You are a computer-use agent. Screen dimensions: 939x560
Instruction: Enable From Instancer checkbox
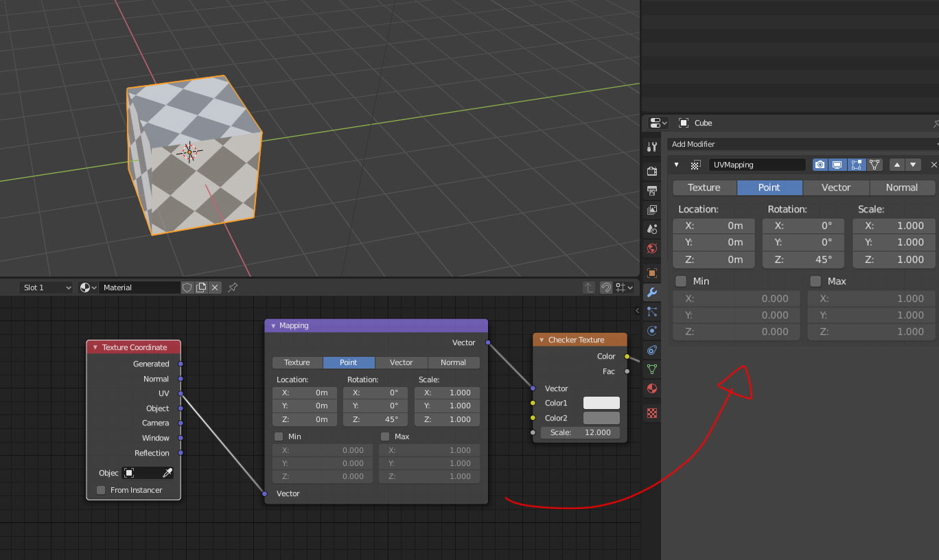tap(101, 490)
